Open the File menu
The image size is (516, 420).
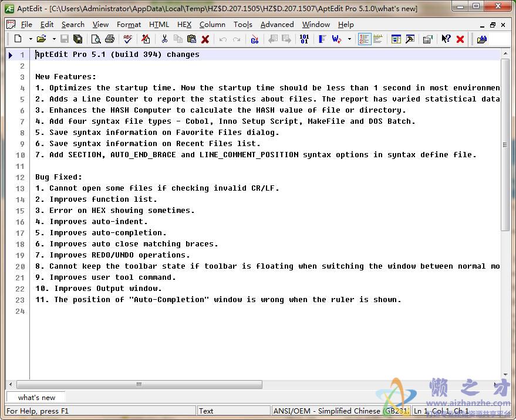(26, 25)
